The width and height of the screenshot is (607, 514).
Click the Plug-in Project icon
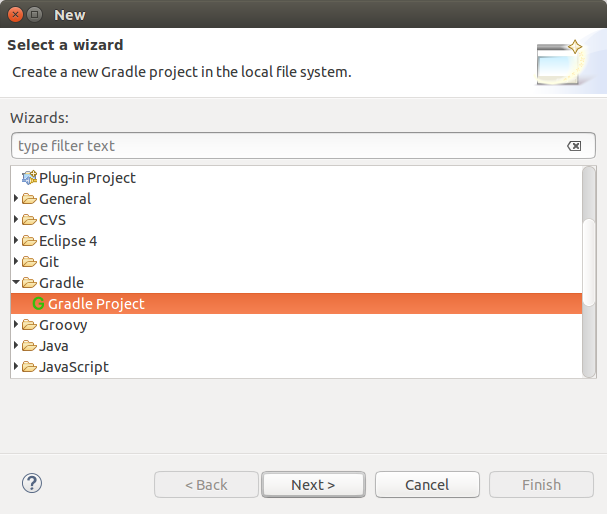point(29,178)
